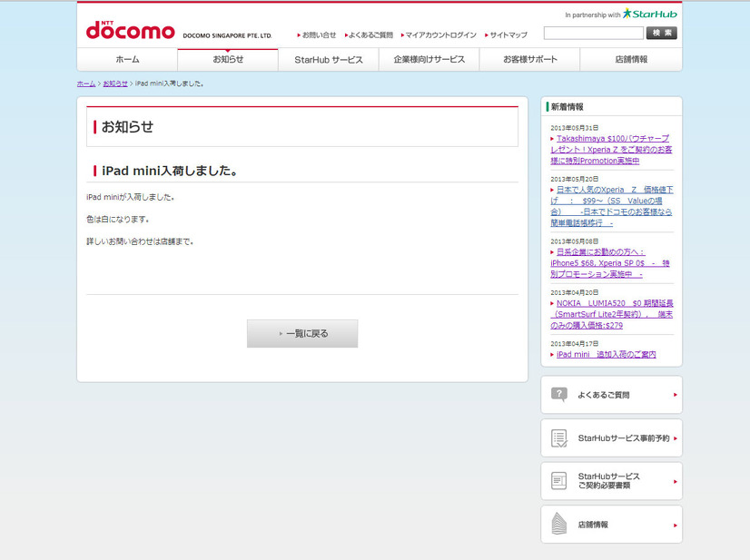Viewport: 750px width, 560px height.
Task: Click the 2013年05月31日 date text
Action: [x=575, y=128]
